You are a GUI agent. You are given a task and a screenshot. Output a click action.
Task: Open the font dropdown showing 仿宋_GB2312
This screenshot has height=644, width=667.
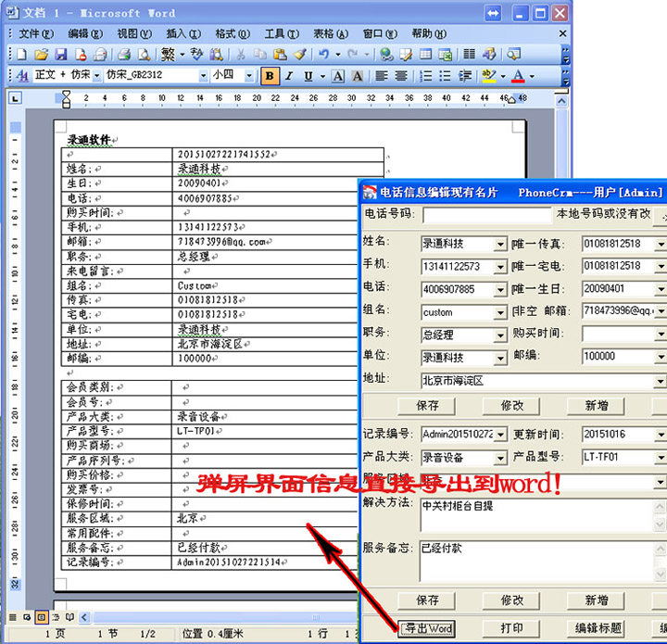click(203, 76)
